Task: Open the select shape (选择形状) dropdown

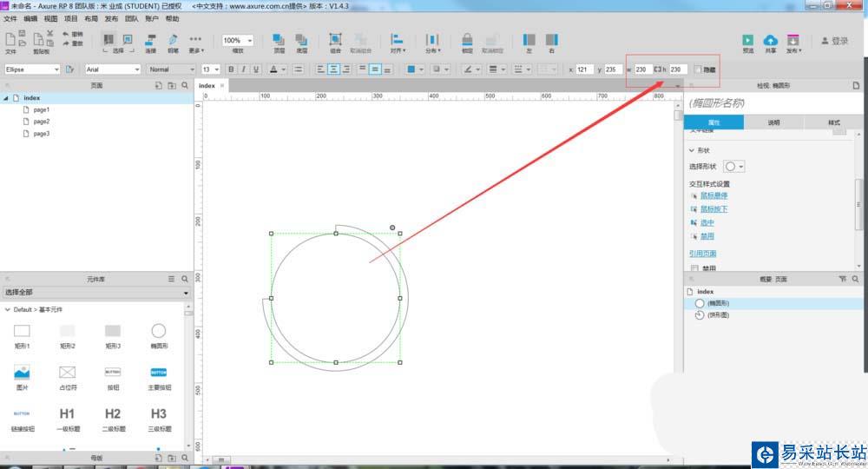Action: (734, 167)
